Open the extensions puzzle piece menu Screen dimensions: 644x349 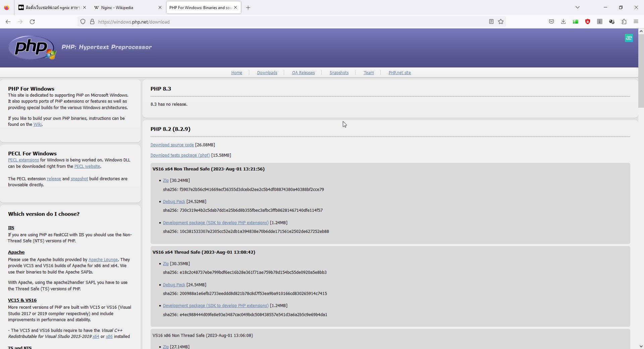[624, 22]
